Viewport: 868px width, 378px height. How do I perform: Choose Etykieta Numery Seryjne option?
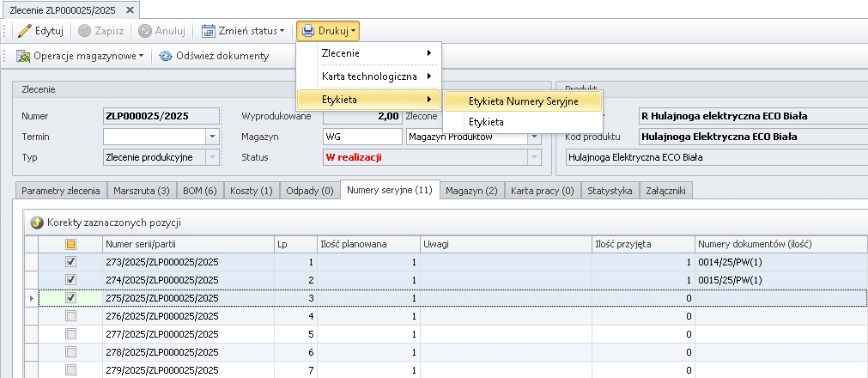523,101
